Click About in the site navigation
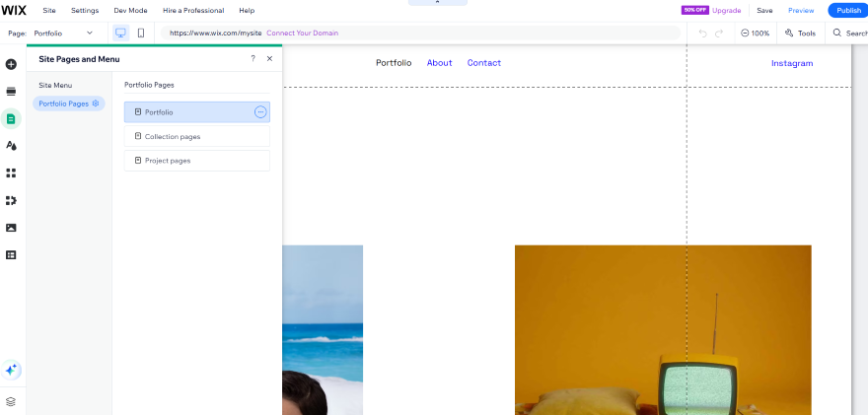Image resolution: width=868 pixels, height=415 pixels. point(440,63)
